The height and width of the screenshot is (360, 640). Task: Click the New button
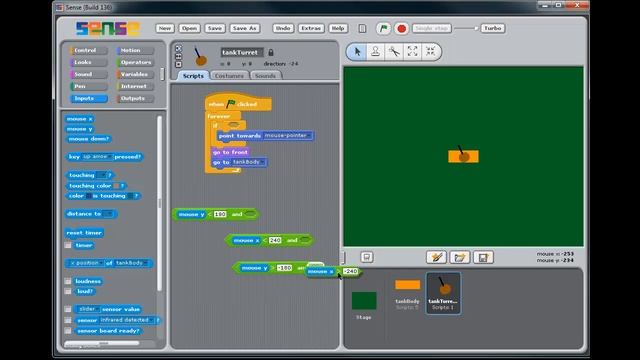click(x=165, y=29)
